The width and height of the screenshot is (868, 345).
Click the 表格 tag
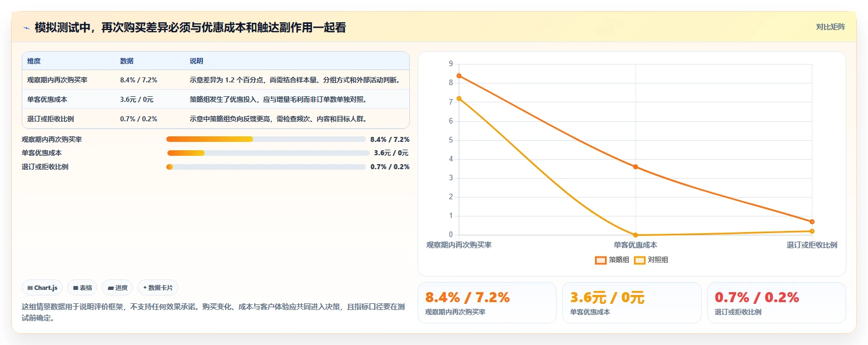[82, 288]
